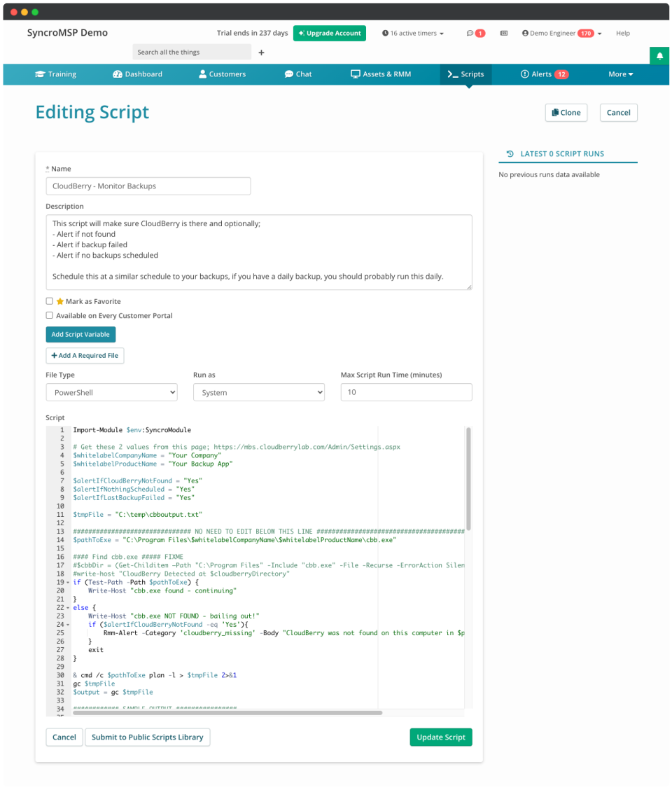Click the SyncroMSP Demo title
672x790 pixels.
[67, 33]
